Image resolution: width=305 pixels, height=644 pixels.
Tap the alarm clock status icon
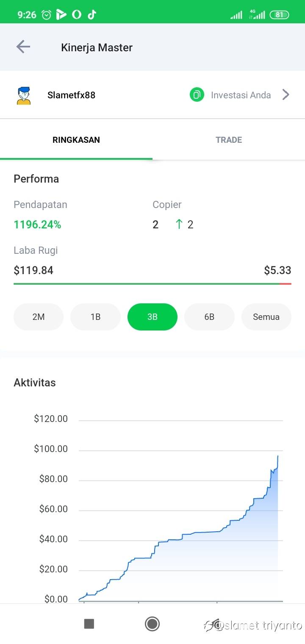(x=46, y=15)
